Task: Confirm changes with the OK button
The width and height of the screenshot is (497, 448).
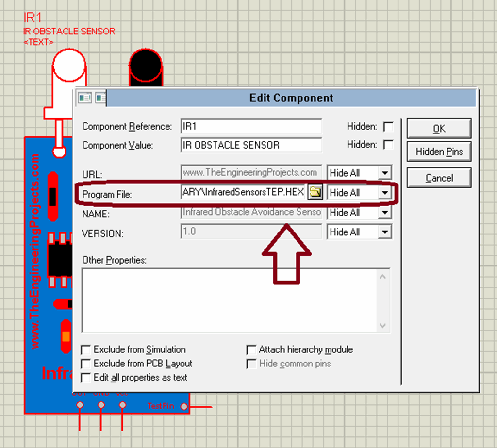Action: click(x=438, y=128)
